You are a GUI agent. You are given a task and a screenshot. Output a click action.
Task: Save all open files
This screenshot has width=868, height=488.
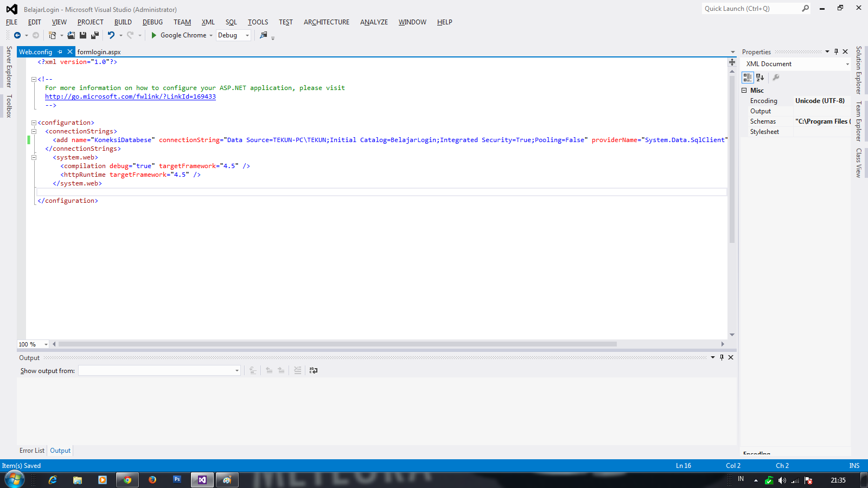pos(94,35)
